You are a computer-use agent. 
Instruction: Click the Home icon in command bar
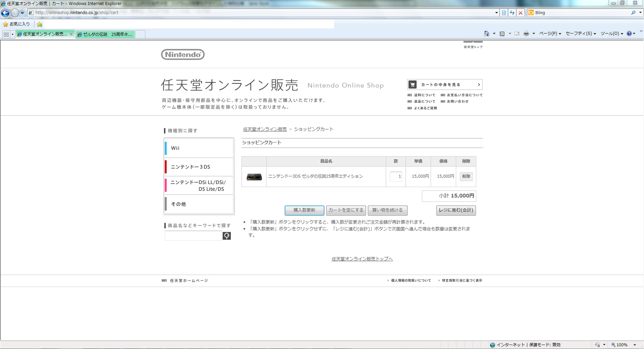(x=486, y=33)
